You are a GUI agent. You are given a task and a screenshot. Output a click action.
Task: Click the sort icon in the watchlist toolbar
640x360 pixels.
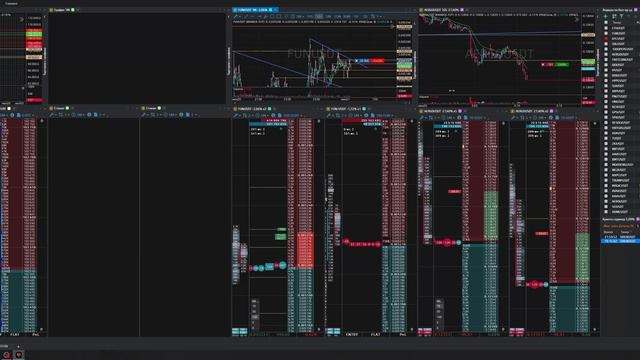click(614, 16)
